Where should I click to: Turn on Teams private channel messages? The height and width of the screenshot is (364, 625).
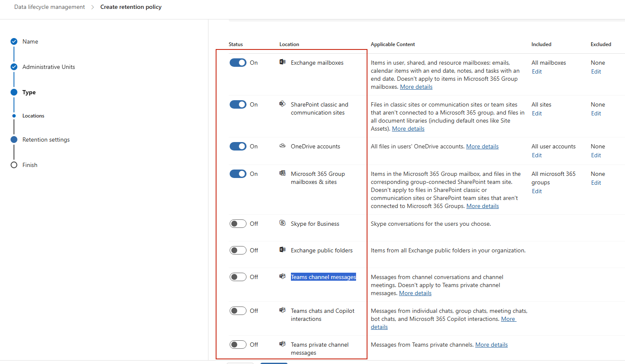pos(238,344)
